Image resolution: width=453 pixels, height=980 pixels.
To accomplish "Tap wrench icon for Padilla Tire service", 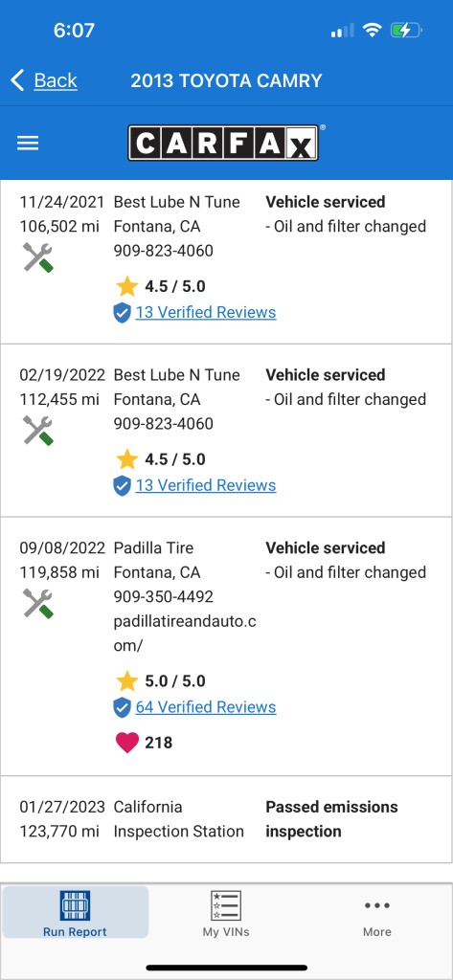I will point(38,604).
